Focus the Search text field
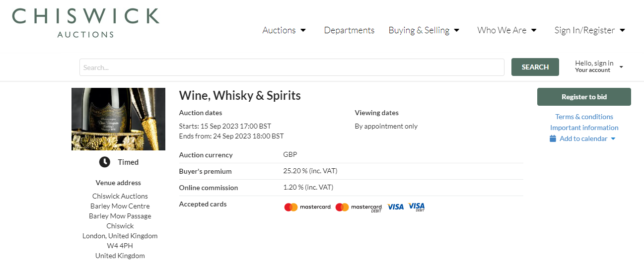 pos(291,67)
